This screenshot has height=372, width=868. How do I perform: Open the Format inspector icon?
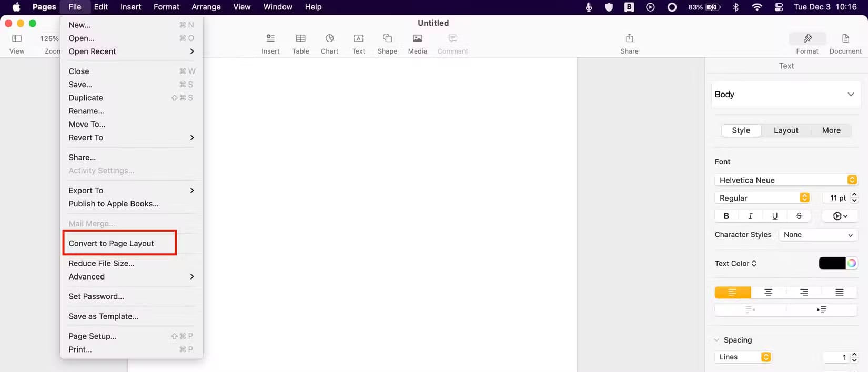click(x=808, y=38)
